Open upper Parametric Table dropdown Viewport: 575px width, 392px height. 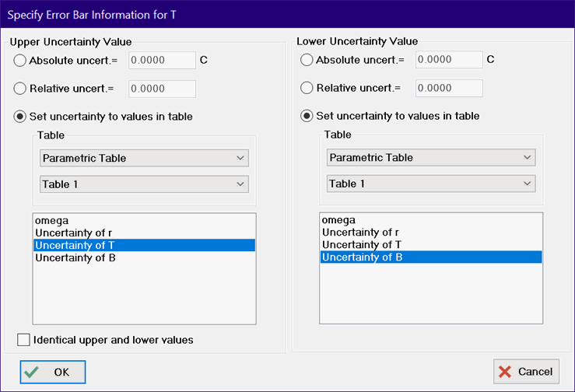144,159
